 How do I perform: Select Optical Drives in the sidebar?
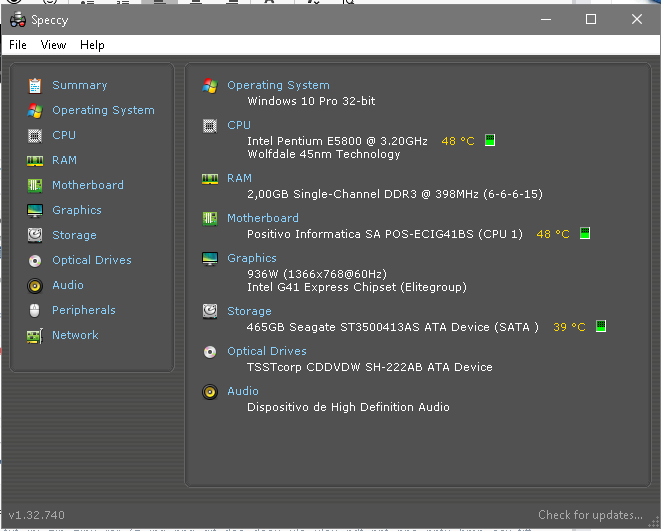92,260
